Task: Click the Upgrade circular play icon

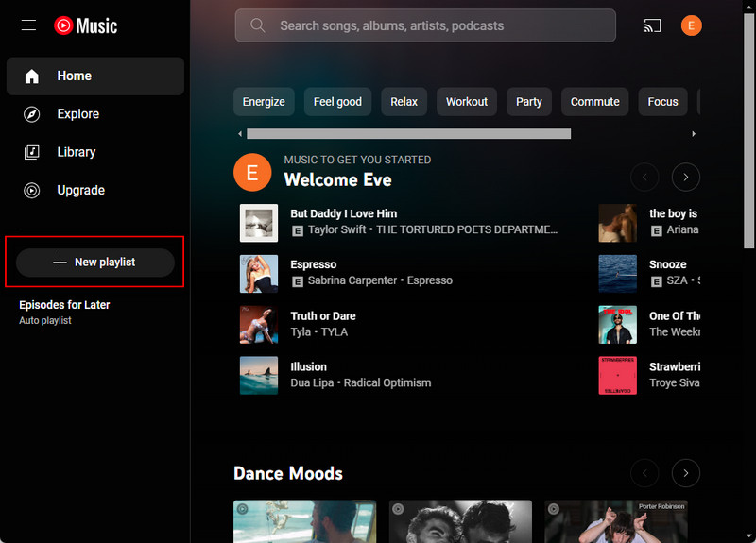Action: tap(32, 191)
